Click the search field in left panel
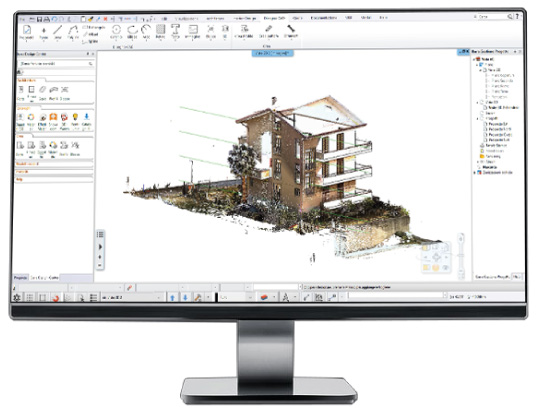The width and height of the screenshot is (541, 413). [56, 64]
